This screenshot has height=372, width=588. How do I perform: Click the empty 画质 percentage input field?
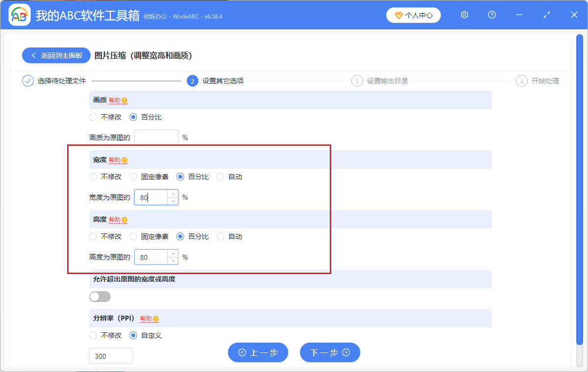(x=156, y=137)
